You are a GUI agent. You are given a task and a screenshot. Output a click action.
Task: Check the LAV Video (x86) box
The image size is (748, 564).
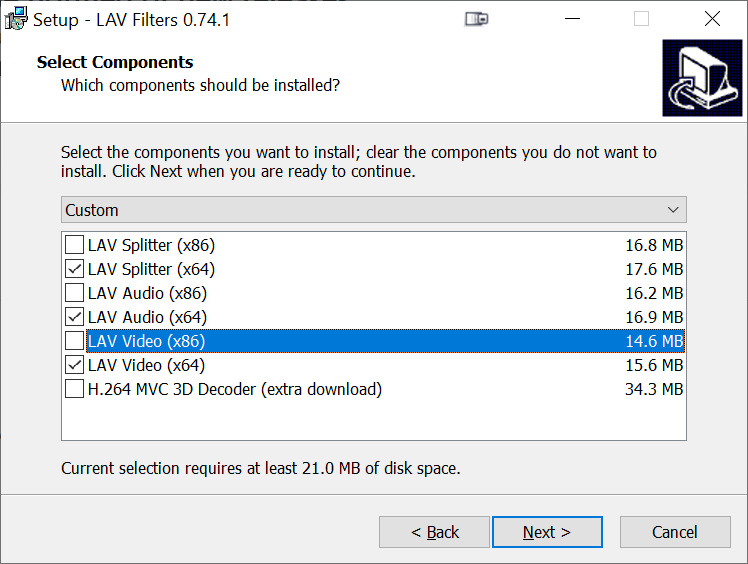pos(74,341)
